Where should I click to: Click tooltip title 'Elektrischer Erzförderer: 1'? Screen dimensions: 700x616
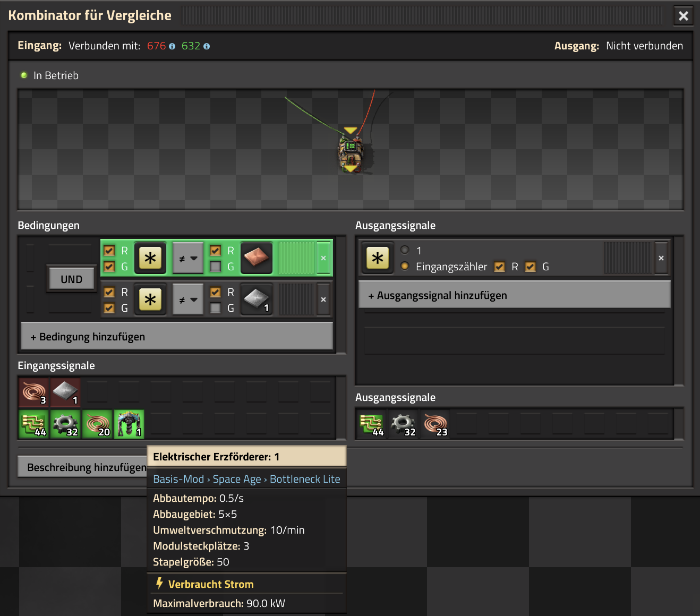[216, 457]
